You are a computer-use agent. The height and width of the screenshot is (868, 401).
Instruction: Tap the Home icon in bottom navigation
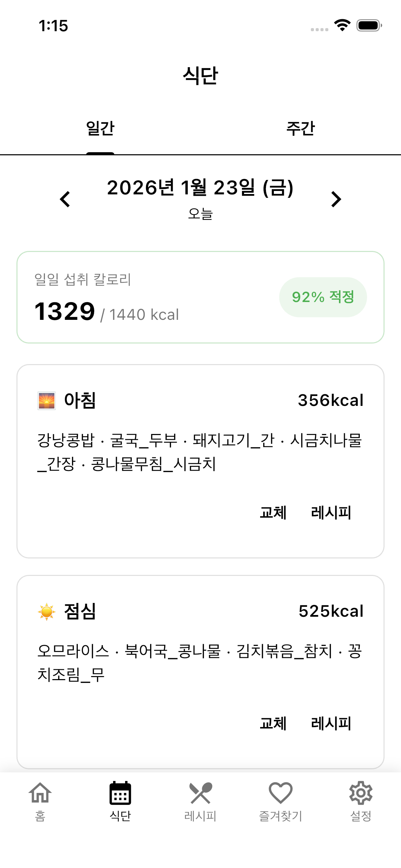[40, 793]
